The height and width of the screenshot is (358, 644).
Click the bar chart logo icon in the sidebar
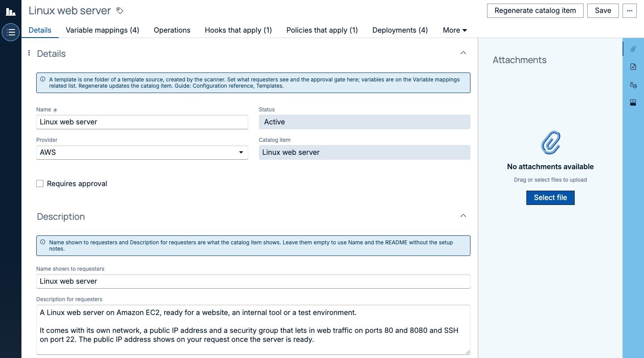click(11, 11)
